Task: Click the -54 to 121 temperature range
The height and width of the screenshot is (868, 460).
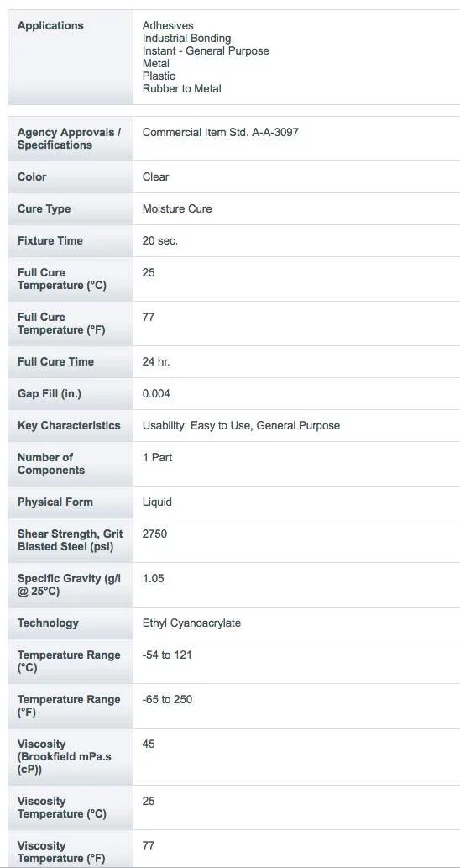Action: (167, 655)
